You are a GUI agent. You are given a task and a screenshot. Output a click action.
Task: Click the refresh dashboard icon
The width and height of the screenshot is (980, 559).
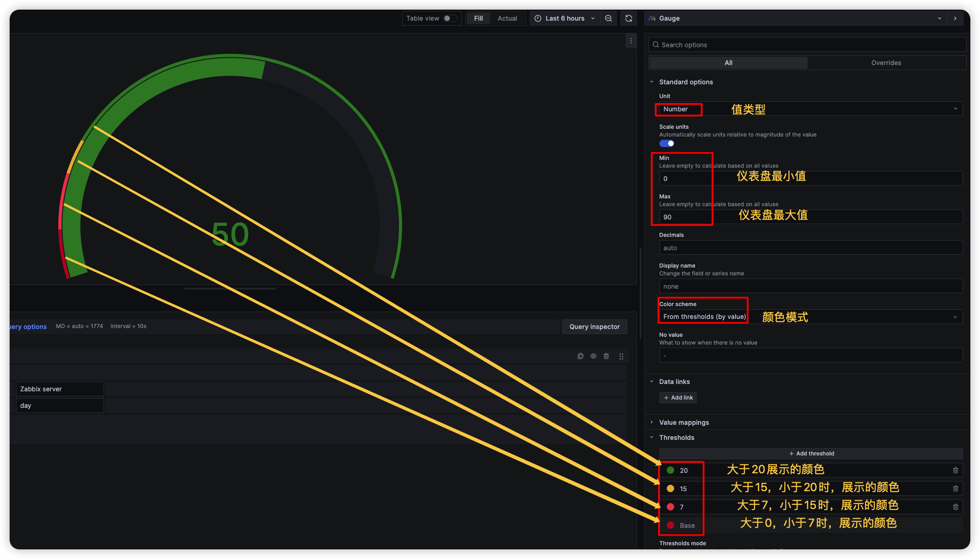(629, 18)
